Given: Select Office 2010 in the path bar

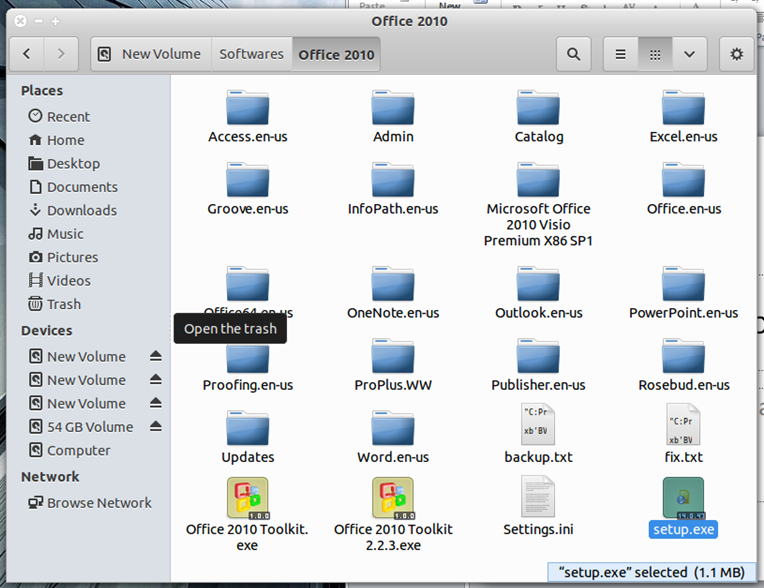Looking at the screenshot, I should [336, 55].
